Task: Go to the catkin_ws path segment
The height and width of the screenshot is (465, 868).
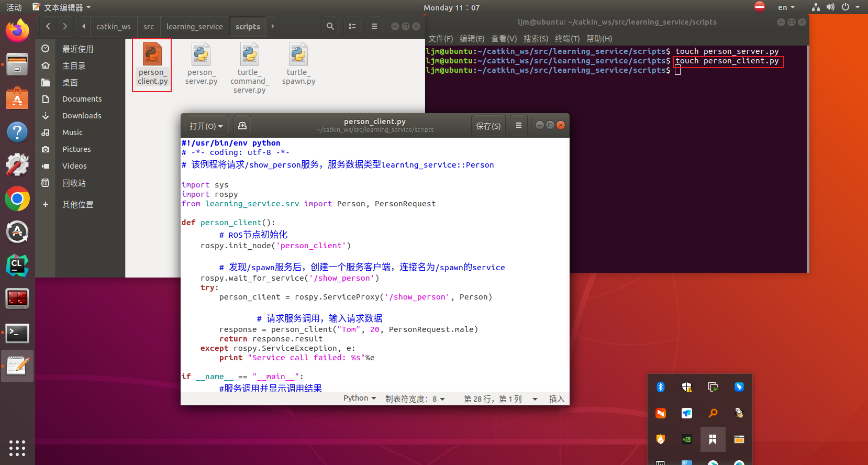Action: (x=114, y=26)
